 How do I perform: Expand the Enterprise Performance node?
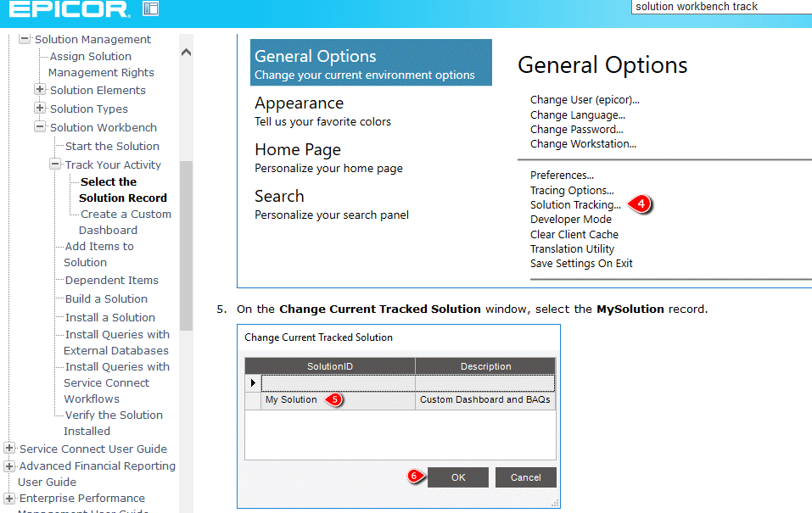(x=9, y=498)
